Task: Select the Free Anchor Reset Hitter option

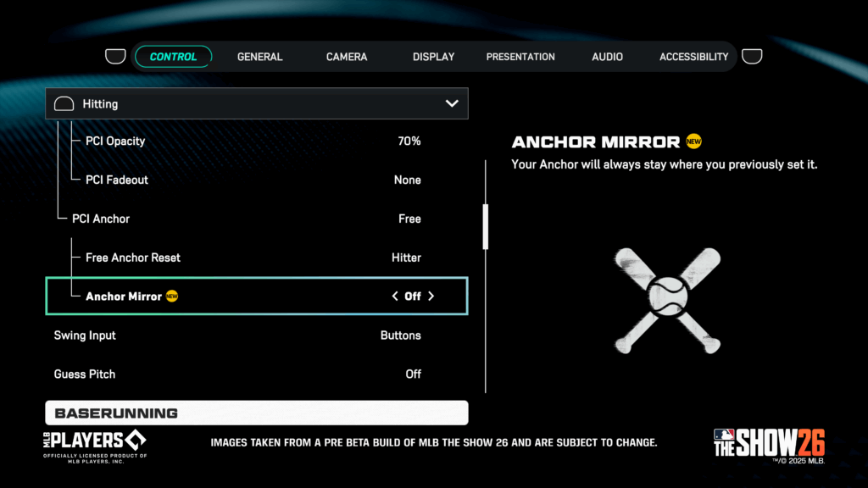Action: coord(406,258)
